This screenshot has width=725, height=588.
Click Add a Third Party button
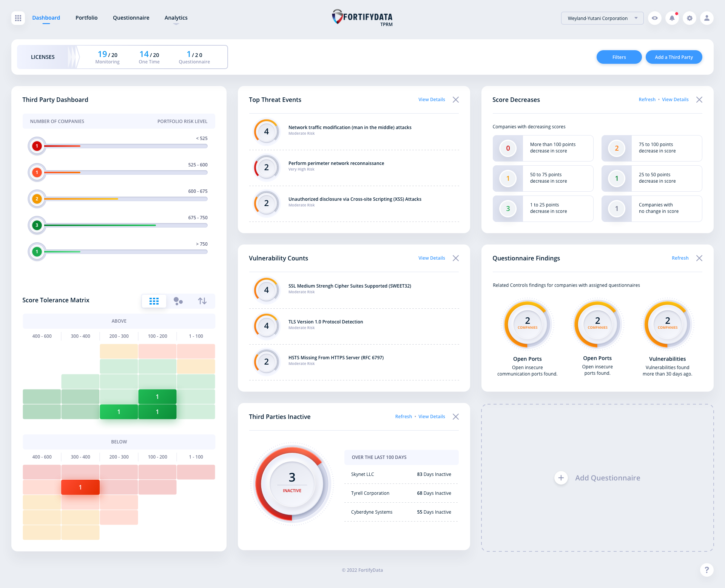click(674, 57)
